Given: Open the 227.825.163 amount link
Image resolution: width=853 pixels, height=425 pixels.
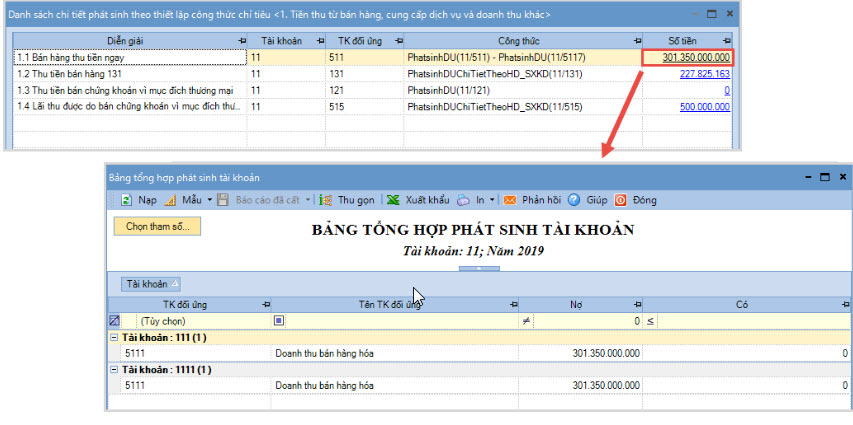Looking at the screenshot, I should point(704,73).
